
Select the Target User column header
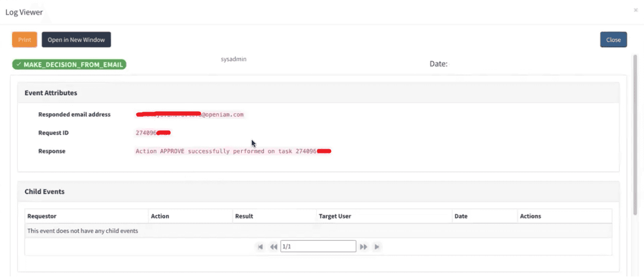335,216
